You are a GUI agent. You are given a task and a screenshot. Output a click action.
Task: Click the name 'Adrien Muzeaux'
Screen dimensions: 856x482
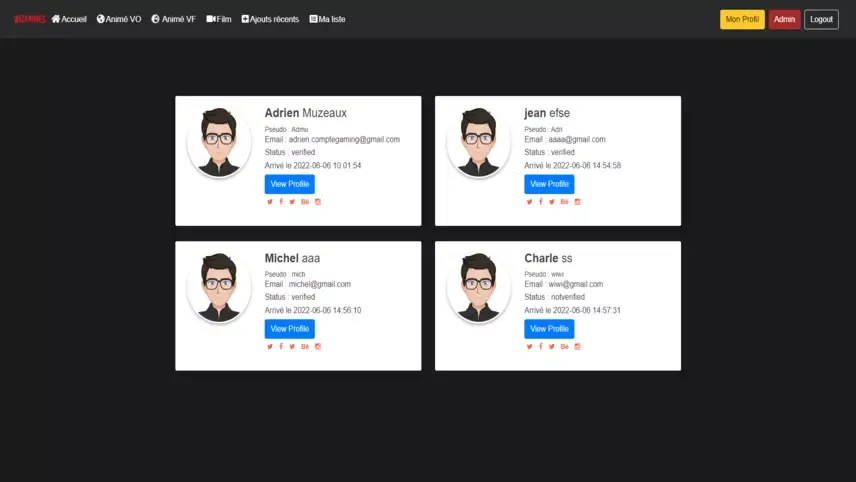pos(306,113)
